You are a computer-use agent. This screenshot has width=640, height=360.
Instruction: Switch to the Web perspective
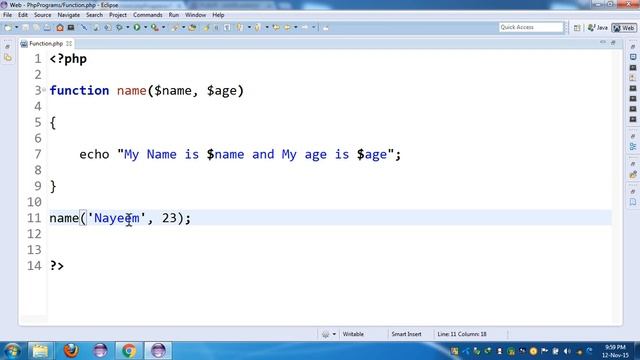tap(624, 28)
